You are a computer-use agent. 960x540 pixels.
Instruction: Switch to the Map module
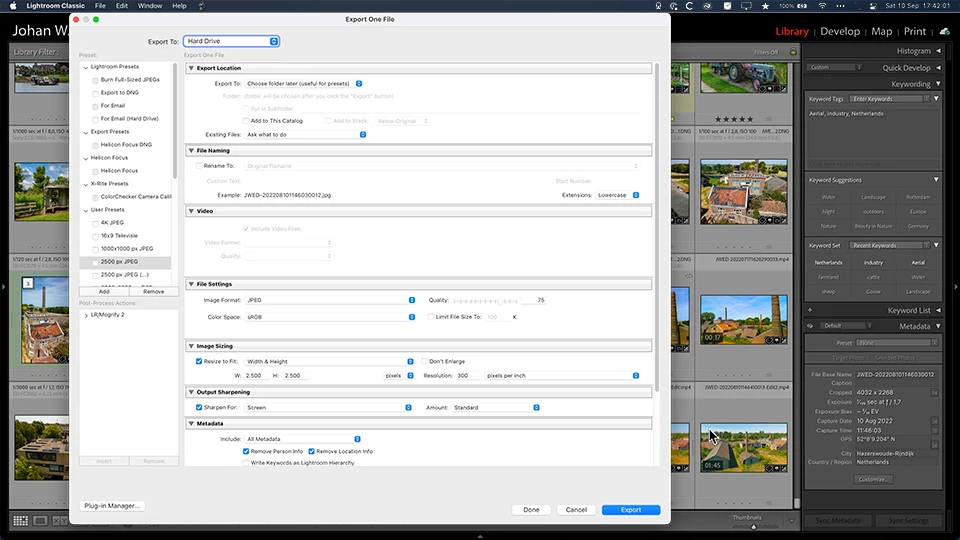(882, 31)
